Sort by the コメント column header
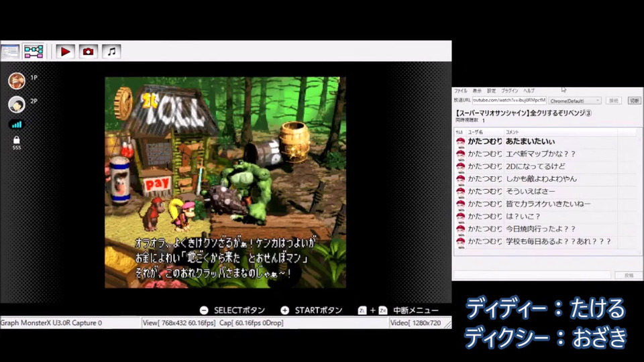 click(561, 132)
